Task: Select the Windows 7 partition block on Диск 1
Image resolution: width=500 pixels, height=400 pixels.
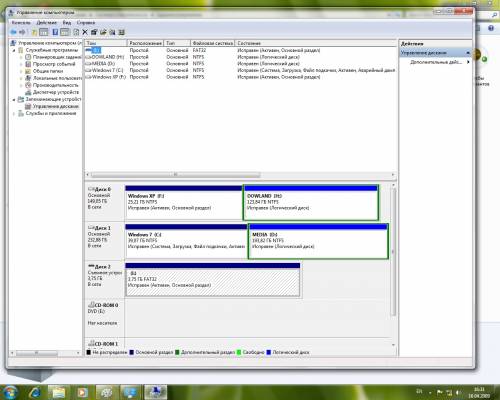Action: coord(186,241)
